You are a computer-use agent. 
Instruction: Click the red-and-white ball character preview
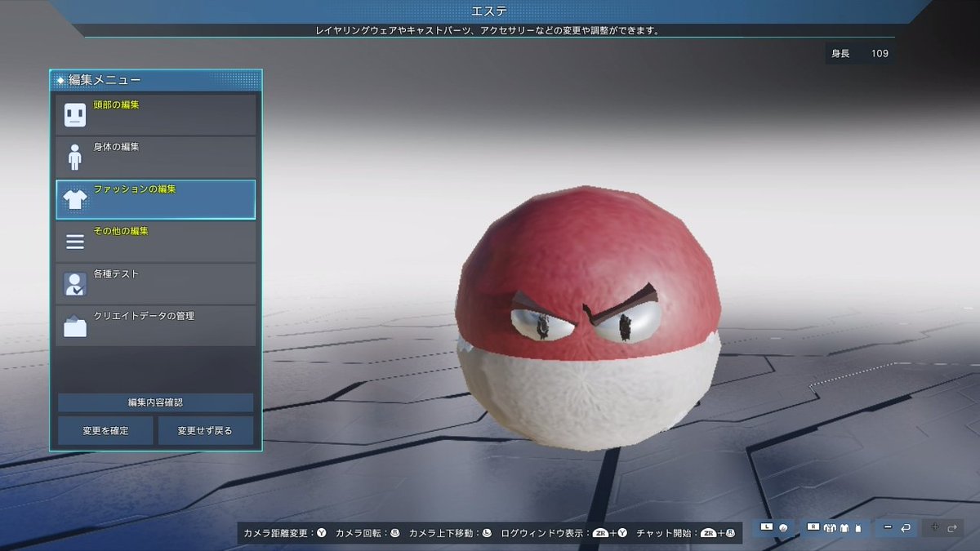coord(588,318)
